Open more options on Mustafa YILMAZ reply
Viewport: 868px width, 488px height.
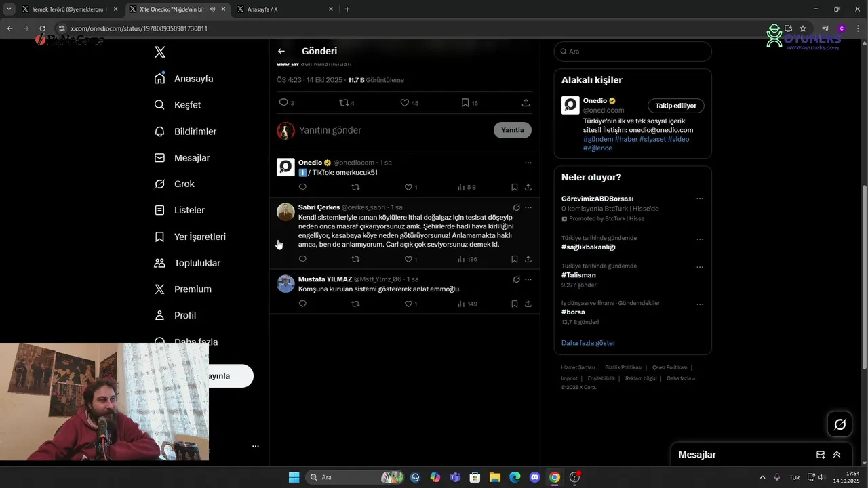coord(528,279)
